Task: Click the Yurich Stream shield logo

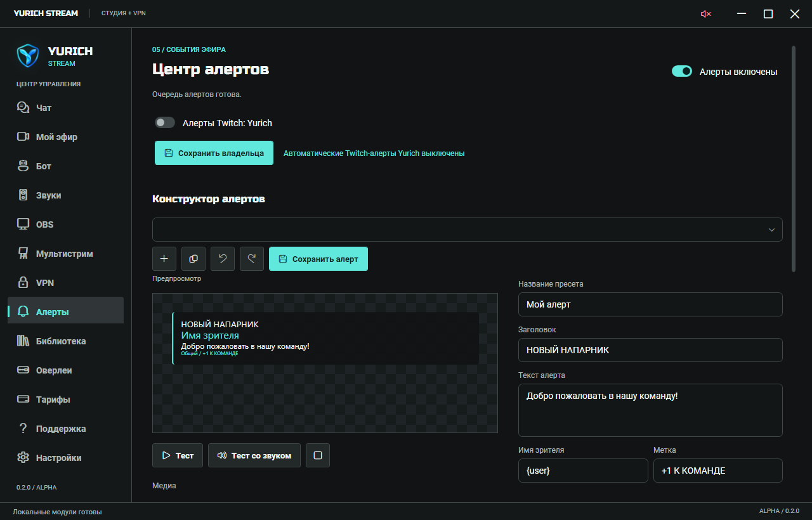Action: click(28, 56)
